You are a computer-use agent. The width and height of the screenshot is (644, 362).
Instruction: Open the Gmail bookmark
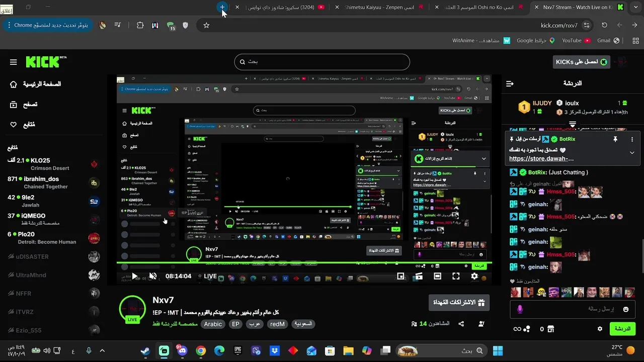click(x=608, y=41)
